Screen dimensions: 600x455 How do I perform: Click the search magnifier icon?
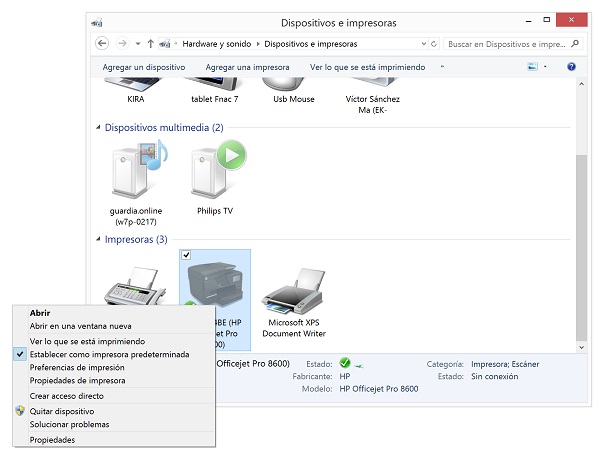575,44
